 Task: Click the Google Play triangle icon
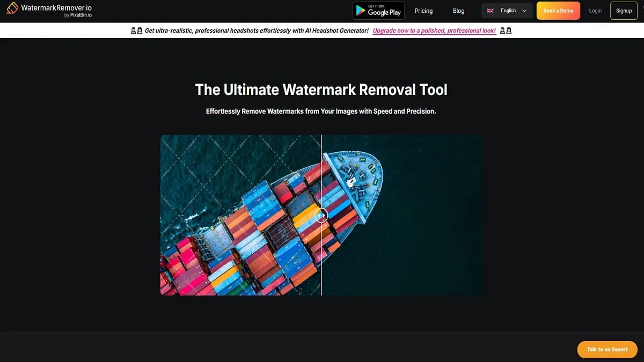click(360, 11)
